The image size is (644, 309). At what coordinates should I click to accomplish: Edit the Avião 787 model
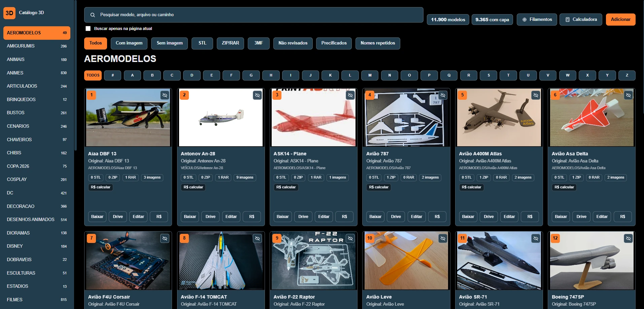[x=416, y=217]
